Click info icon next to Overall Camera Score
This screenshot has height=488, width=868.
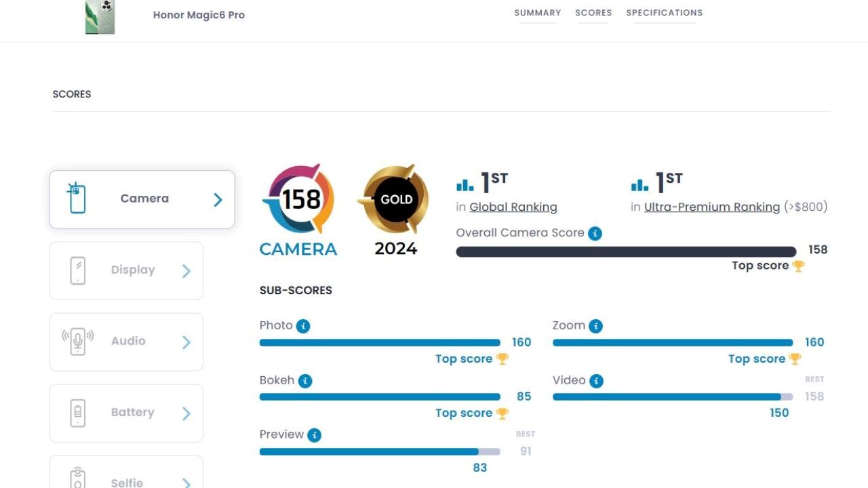tap(595, 233)
